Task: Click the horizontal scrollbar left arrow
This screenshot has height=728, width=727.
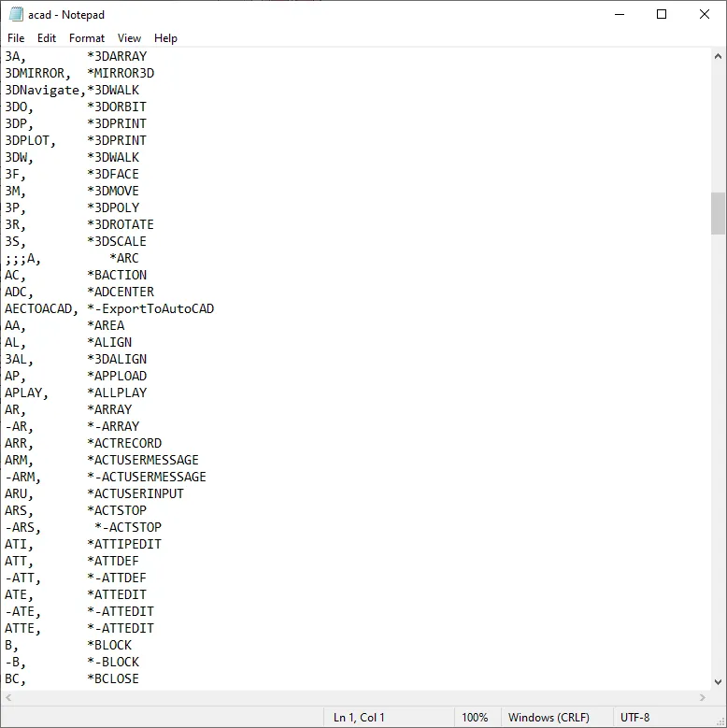Action: pyautogui.click(x=8, y=698)
